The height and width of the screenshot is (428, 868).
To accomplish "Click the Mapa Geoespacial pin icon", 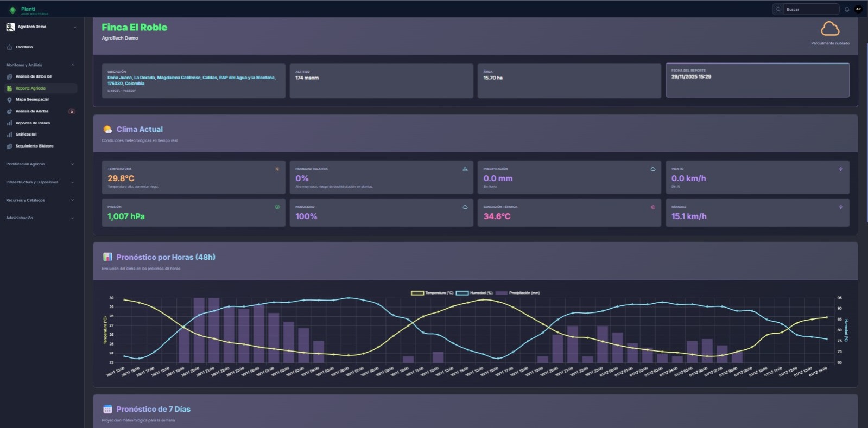I will click(x=9, y=100).
